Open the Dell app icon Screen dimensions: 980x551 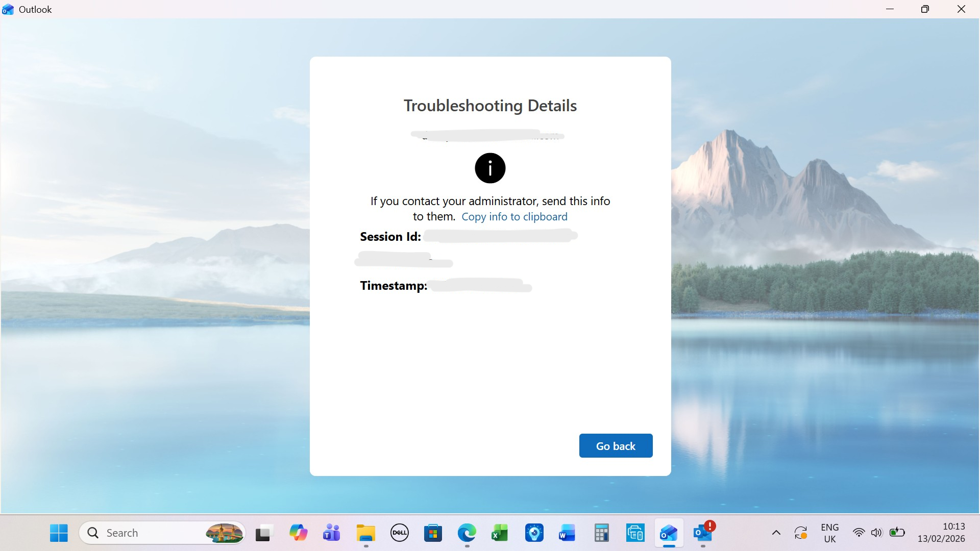point(399,533)
